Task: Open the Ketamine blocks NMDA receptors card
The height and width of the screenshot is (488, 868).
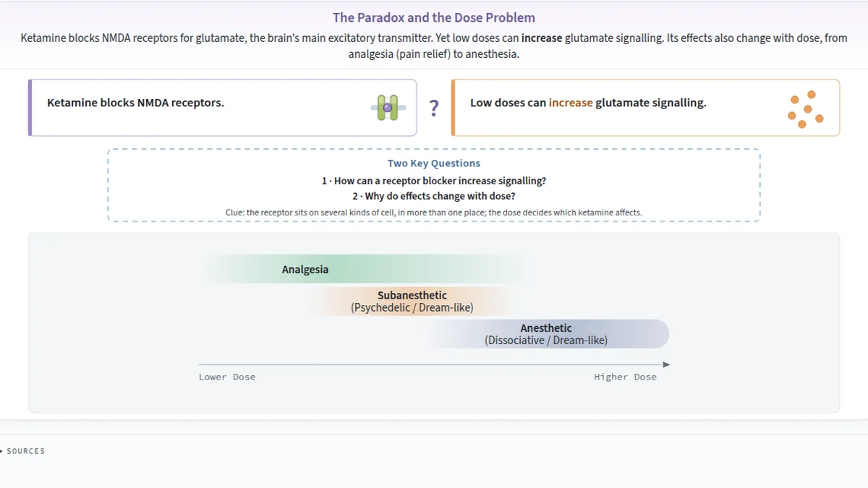Action: (223, 108)
